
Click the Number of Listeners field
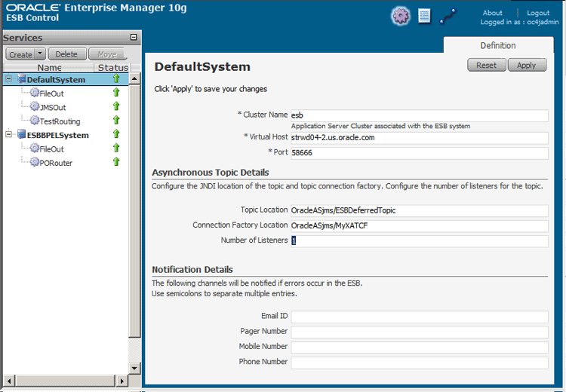click(420, 241)
